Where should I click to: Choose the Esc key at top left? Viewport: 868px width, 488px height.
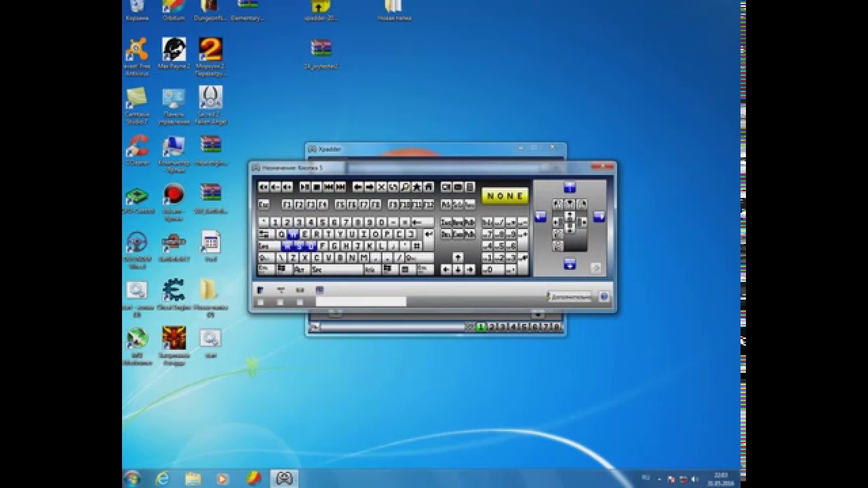point(264,204)
